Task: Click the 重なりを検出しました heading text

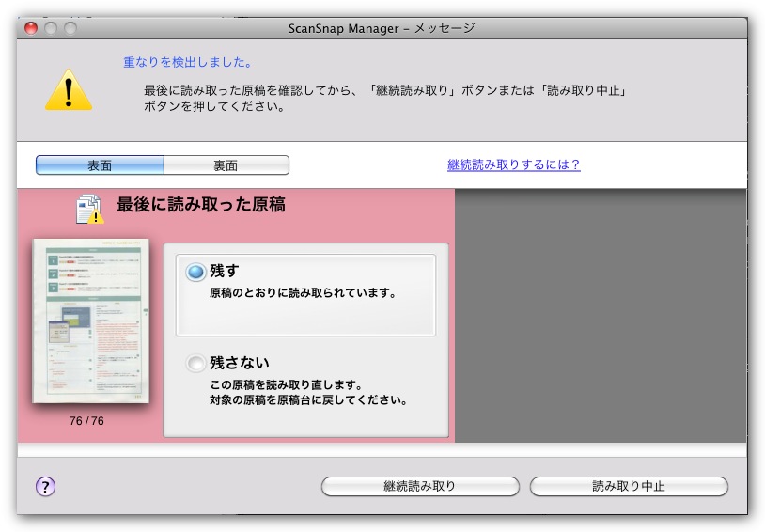Action: [187, 63]
